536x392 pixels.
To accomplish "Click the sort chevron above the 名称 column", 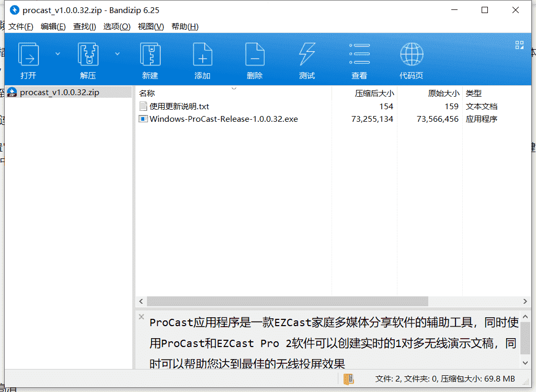I will [x=234, y=88].
